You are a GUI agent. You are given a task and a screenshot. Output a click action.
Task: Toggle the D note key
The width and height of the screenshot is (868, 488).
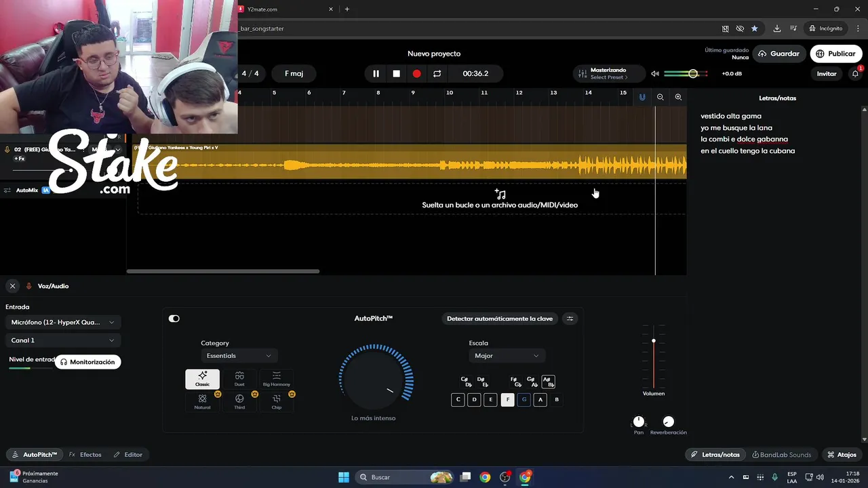[475, 400]
